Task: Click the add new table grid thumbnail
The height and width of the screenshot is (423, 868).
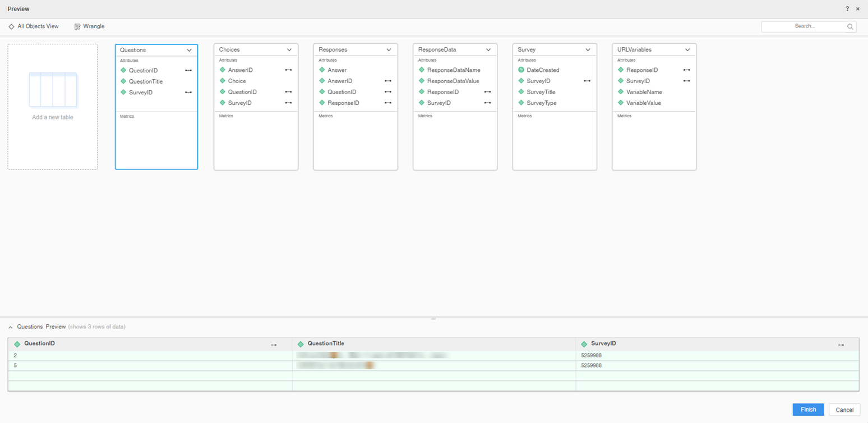Action: pos(53,90)
